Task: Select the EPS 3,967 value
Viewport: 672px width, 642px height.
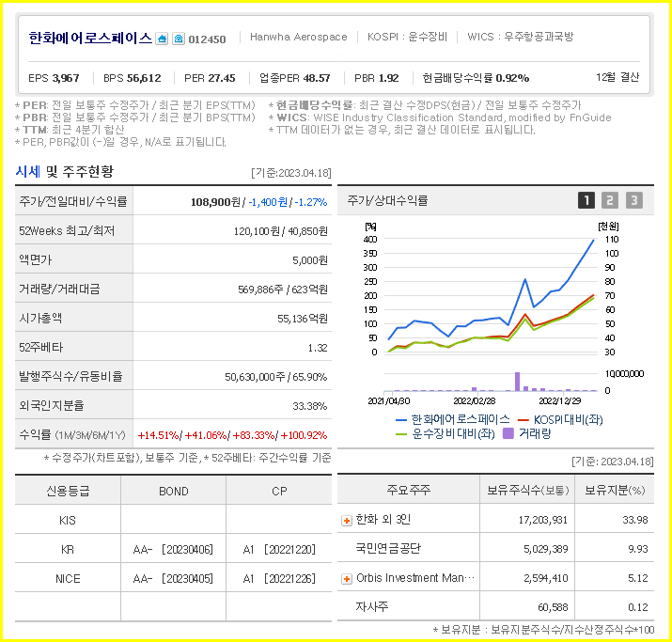Action: pos(54,78)
